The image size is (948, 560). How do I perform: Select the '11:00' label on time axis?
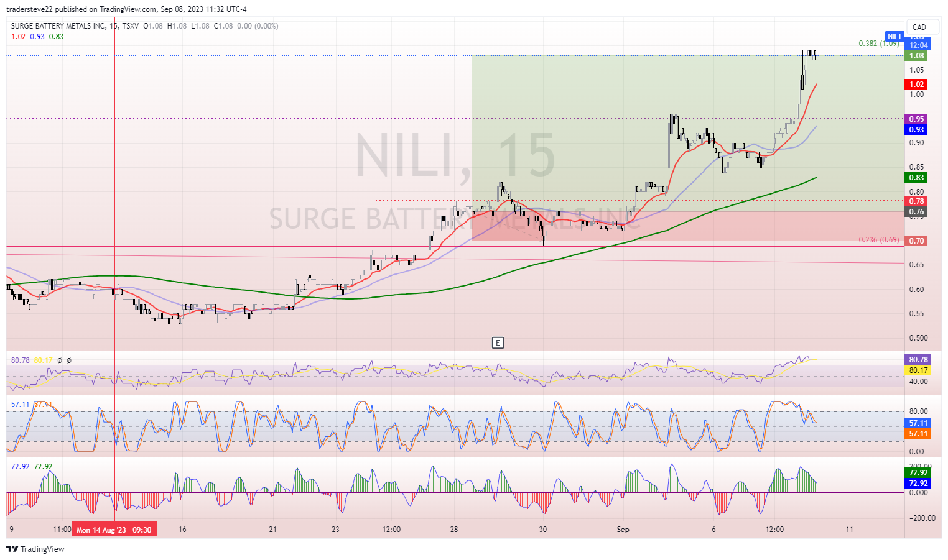(62, 530)
